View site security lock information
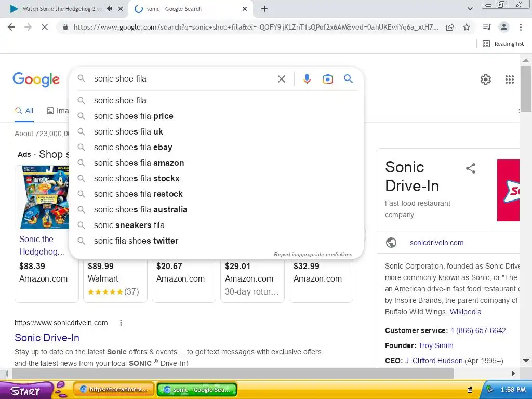The width and height of the screenshot is (532, 399). tap(65, 27)
